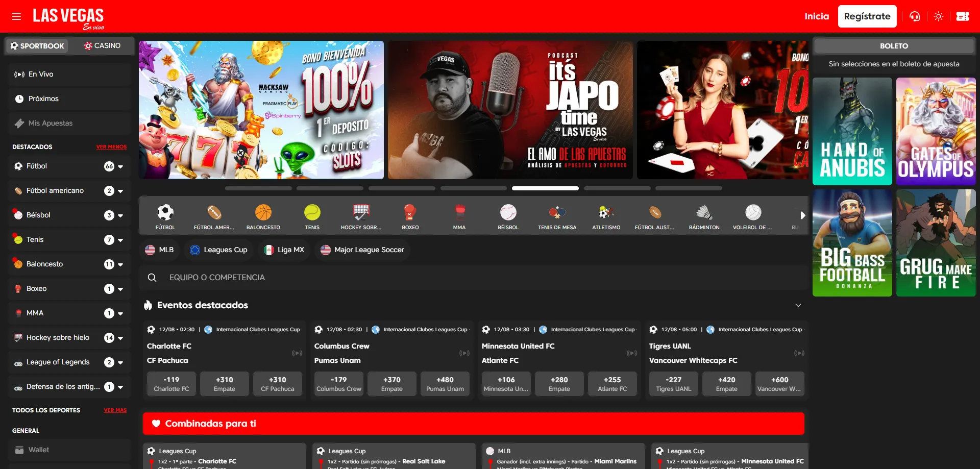The image size is (980, 469).
Task: Bet +106 on Minnesota United
Action: tap(506, 384)
